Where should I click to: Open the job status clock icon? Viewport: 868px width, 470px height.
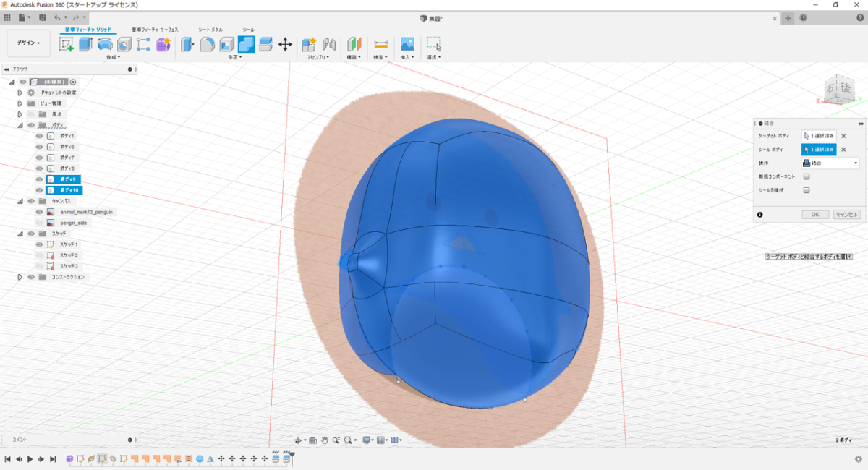pyautogui.click(x=804, y=18)
